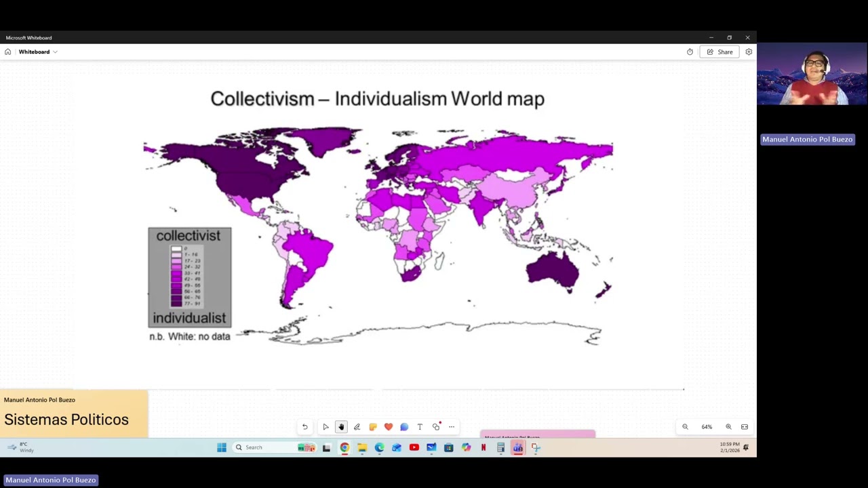The width and height of the screenshot is (868, 488).
Task: Zoom in the whiteboard canvas
Action: coord(728,427)
